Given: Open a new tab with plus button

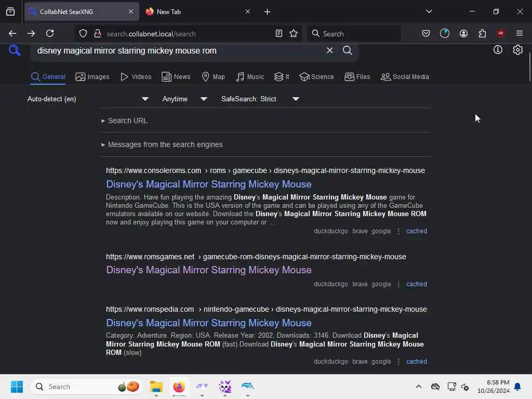Looking at the screenshot, I should pos(267,12).
